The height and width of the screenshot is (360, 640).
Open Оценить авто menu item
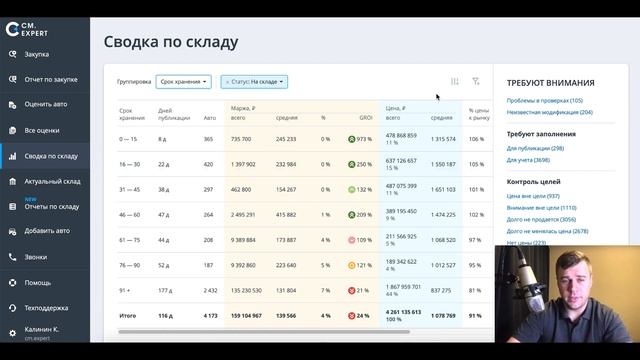pos(46,104)
